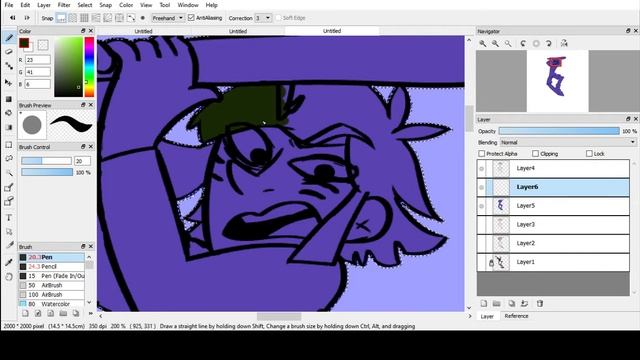Select the Pencil brush in list
The height and width of the screenshot is (360, 640).
pyautogui.click(x=51, y=267)
